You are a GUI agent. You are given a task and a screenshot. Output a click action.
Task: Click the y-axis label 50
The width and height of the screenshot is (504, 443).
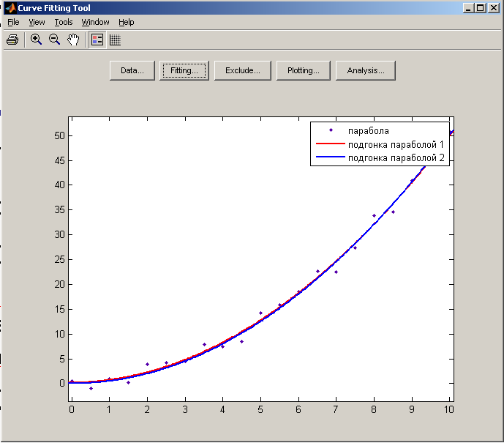(59, 135)
